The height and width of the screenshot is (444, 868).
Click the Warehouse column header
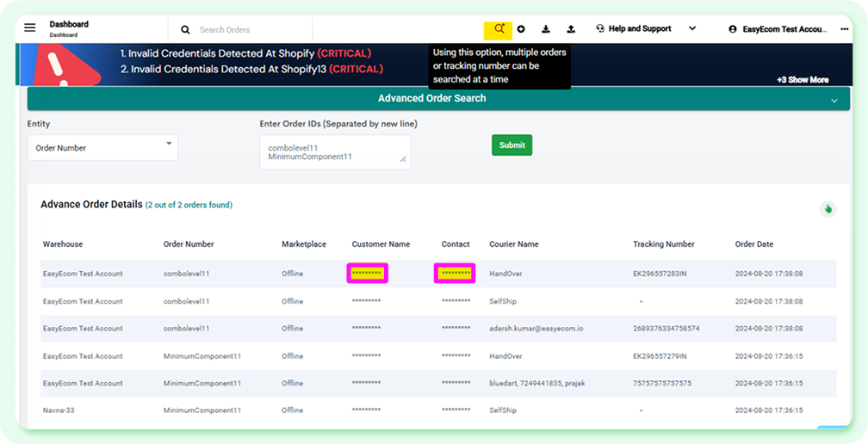(x=63, y=244)
